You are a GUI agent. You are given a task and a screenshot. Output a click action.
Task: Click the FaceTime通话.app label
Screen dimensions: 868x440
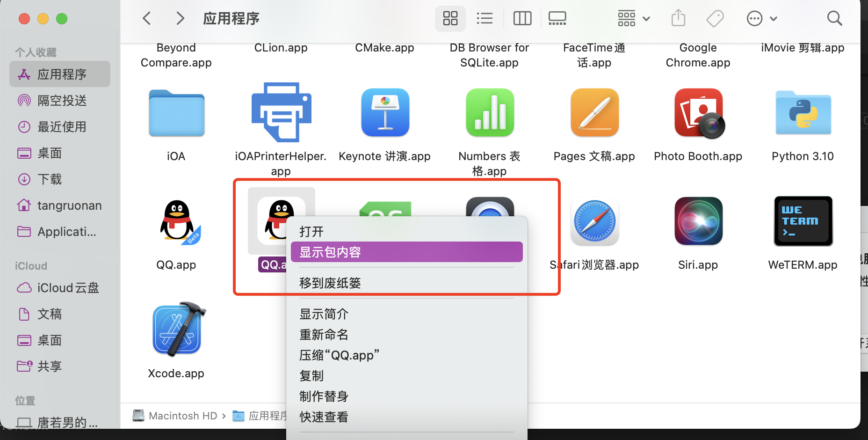594,55
